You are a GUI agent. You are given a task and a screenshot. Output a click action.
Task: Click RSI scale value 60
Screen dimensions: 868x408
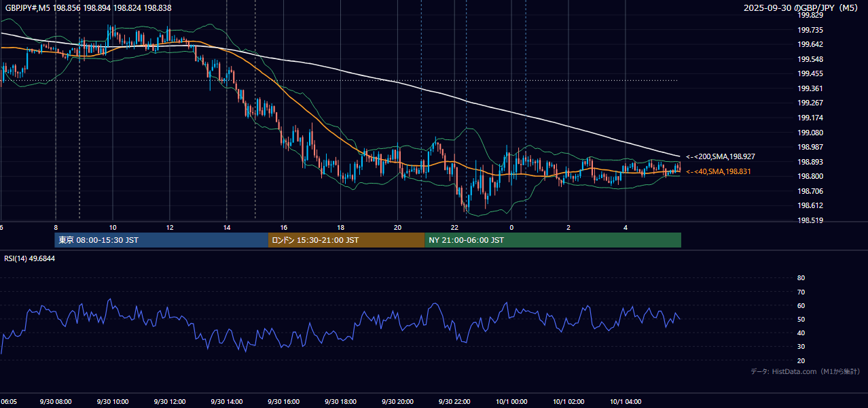(x=801, y=305)
